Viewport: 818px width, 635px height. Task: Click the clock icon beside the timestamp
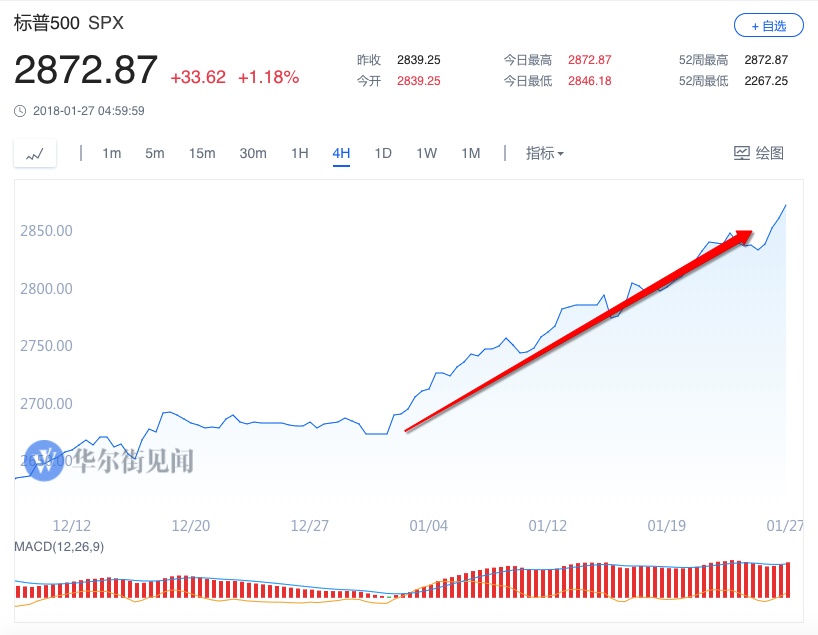pos(20,111)
